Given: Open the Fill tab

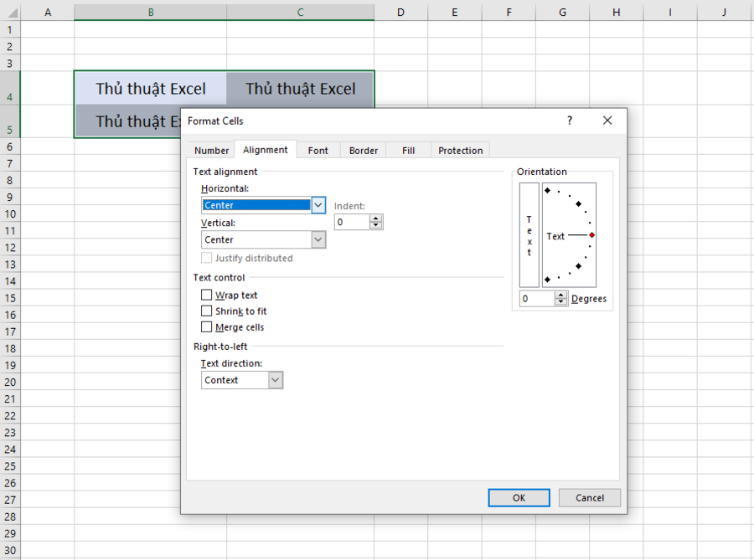Looking at the screenshot, I should point(408,151).
